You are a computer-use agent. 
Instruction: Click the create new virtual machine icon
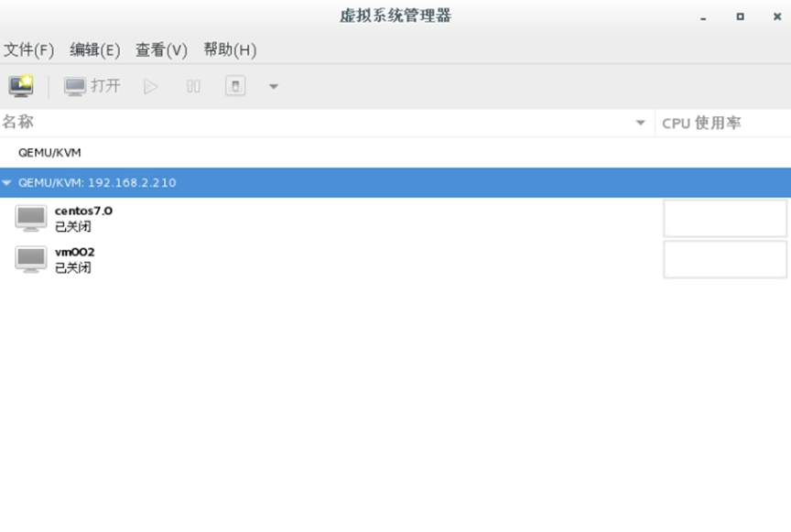20,86
